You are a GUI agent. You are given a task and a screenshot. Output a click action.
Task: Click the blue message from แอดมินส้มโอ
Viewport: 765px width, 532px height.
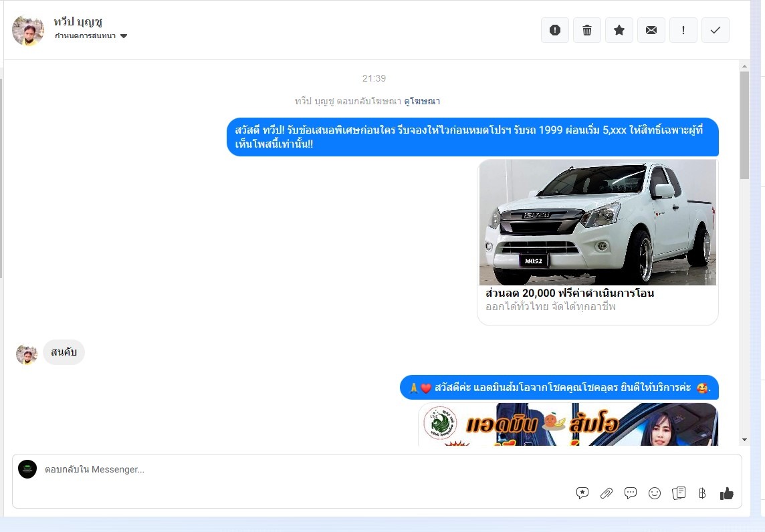point(559,388)
